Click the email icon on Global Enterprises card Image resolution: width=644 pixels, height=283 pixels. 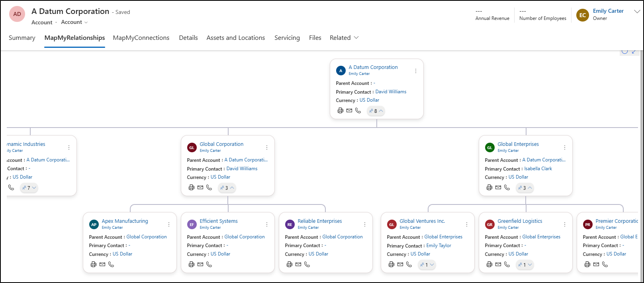coord(498,187)
